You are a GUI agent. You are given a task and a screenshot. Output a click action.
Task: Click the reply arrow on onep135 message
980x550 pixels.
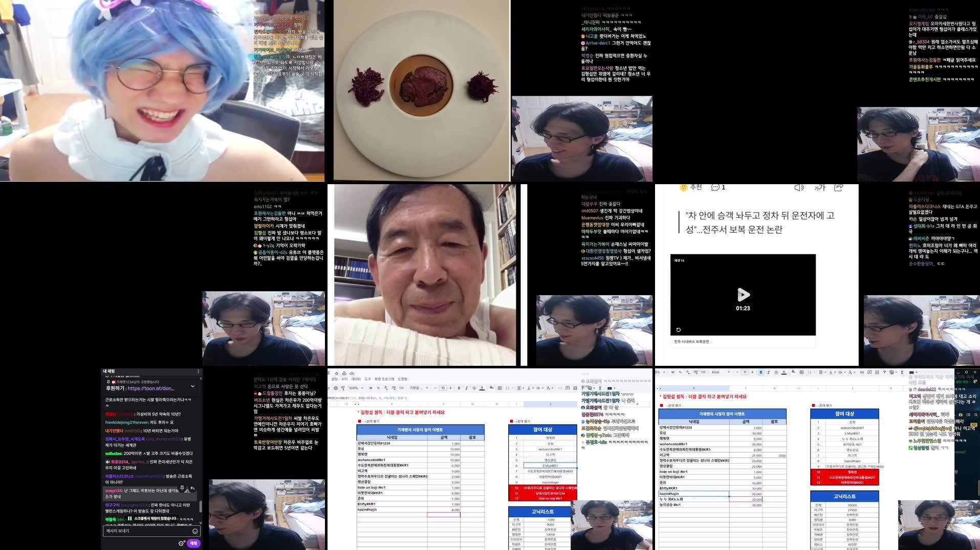tap(192, 489)
